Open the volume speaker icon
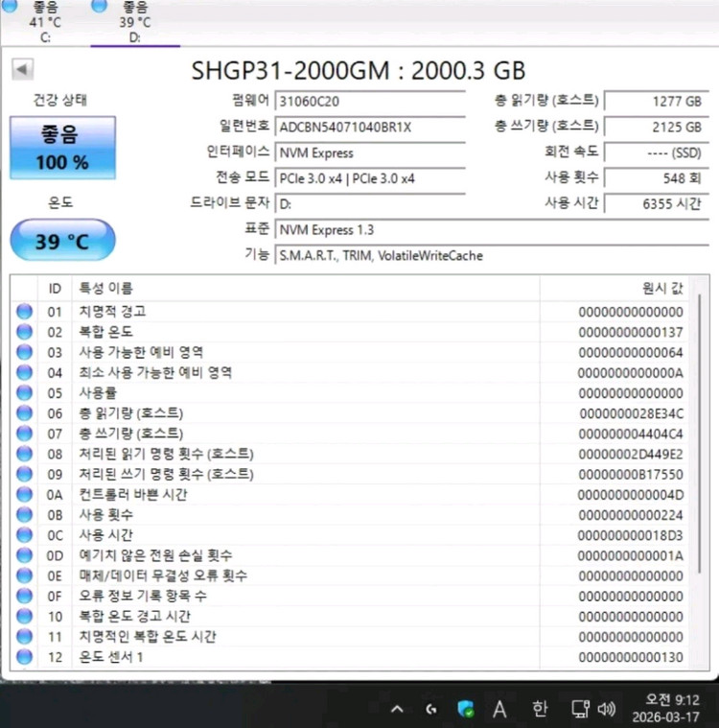The width and height of the screenshot is (719, 728). (606, 709)
